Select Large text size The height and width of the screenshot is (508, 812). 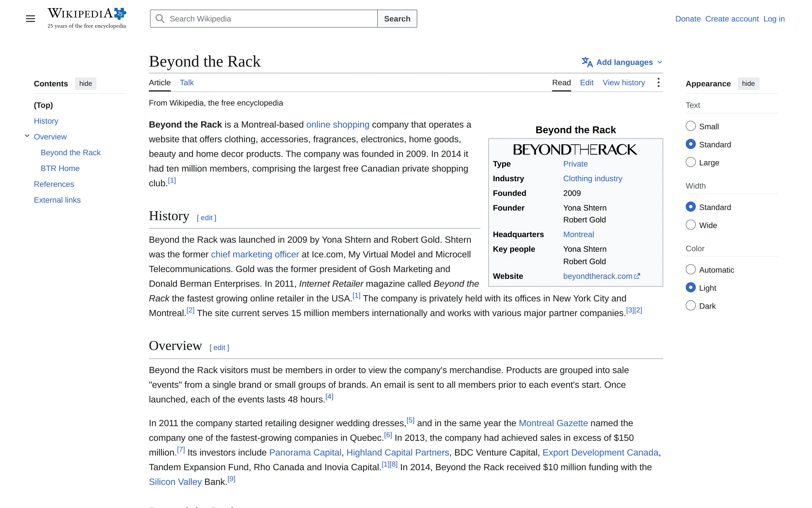(690, 162)
